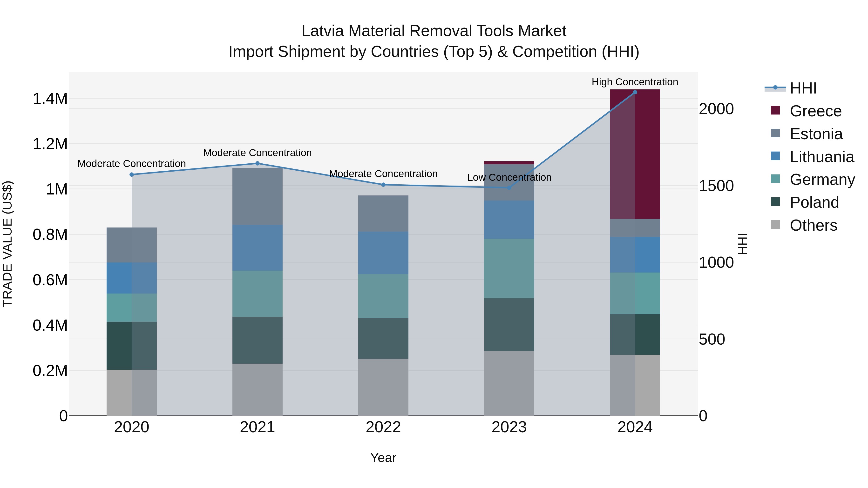Select the 2023 HHI data point
This screenshot has height=488, width=868.
(x=509, y=187)
